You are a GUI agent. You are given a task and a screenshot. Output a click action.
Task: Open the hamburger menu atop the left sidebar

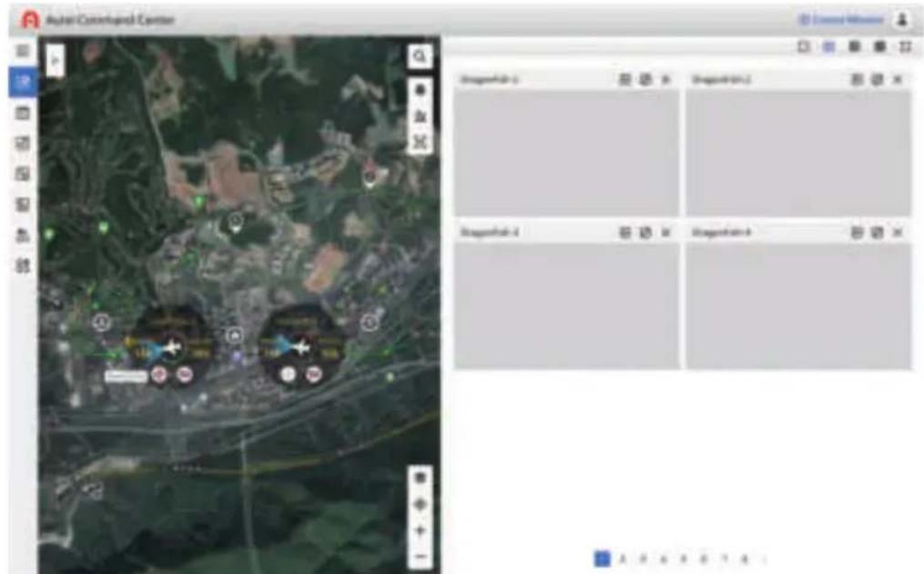[23, 51]
